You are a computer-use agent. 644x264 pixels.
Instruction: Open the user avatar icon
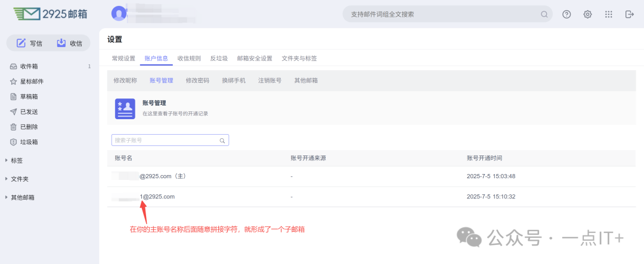[119, 14]
